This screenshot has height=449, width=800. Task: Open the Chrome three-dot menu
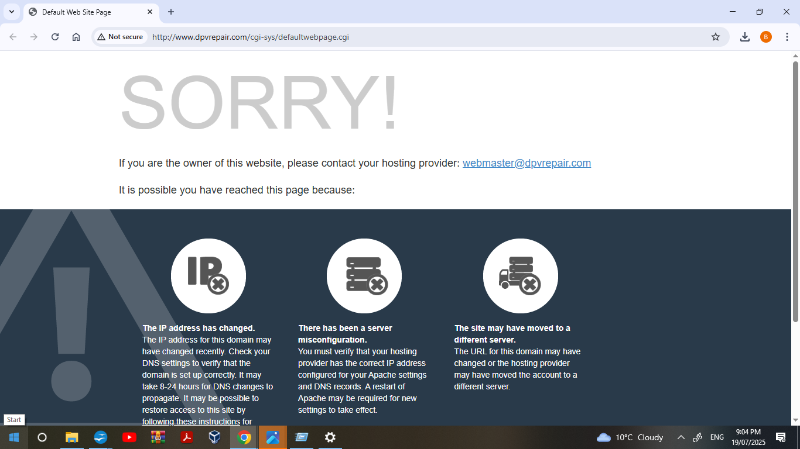[x=787, y=37]
